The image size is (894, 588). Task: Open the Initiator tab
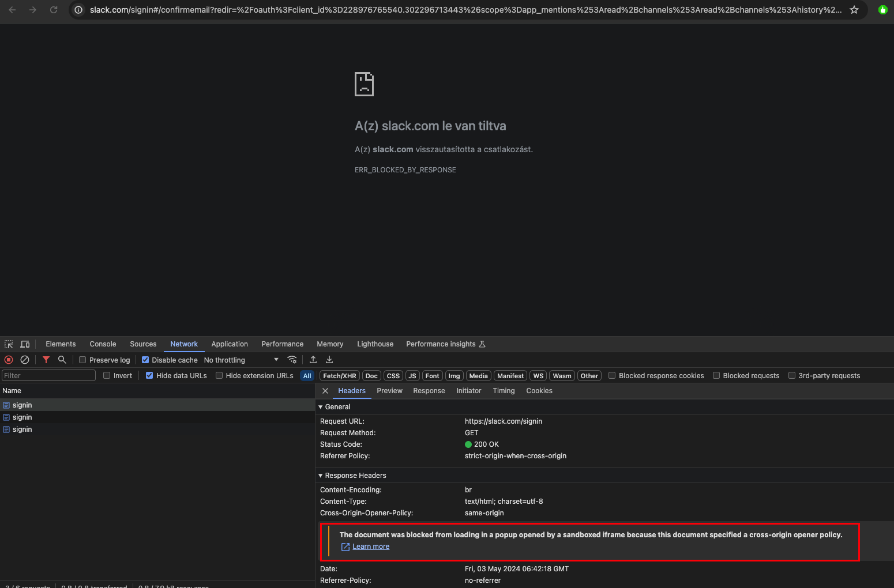point(468,391)
